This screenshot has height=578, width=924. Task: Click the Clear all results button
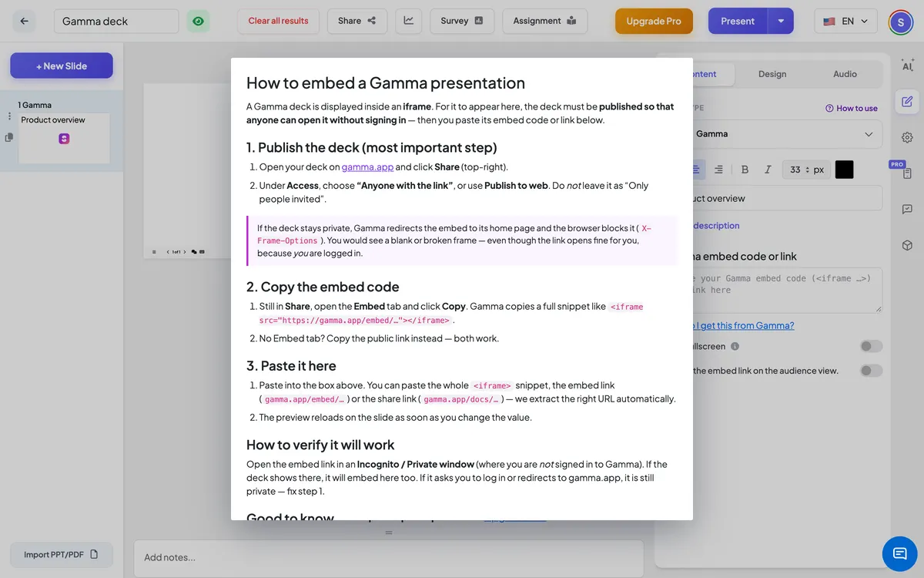click(278, 21)
